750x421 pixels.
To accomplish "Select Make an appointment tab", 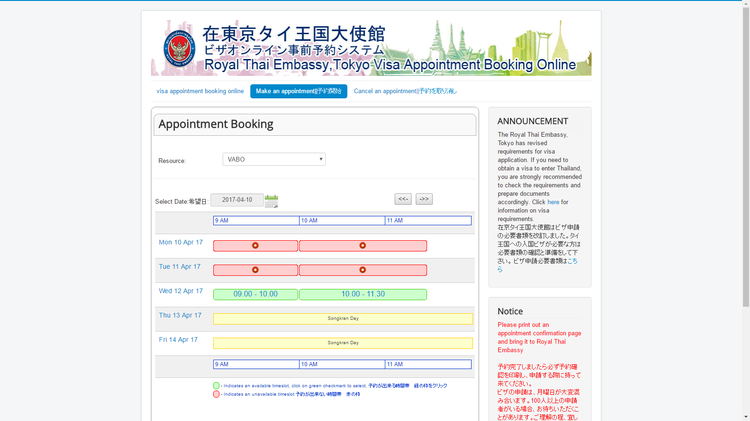I will [x=298, y=91].
